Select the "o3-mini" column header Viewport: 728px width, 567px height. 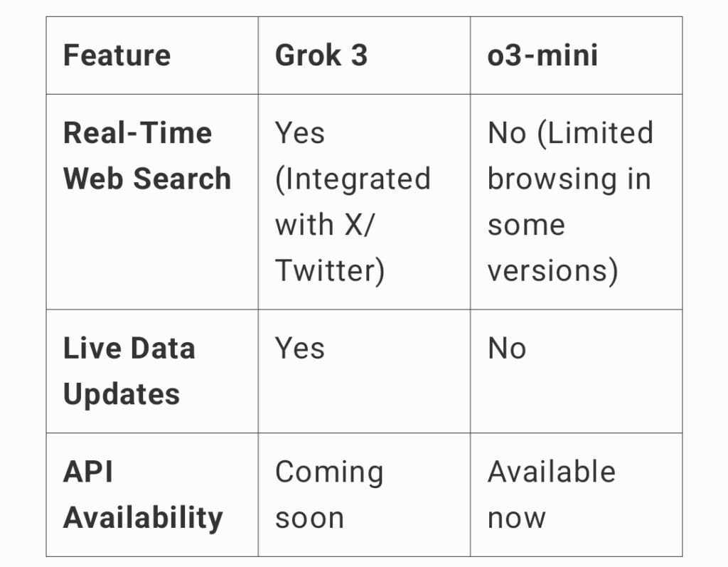(x=542, y=55)
